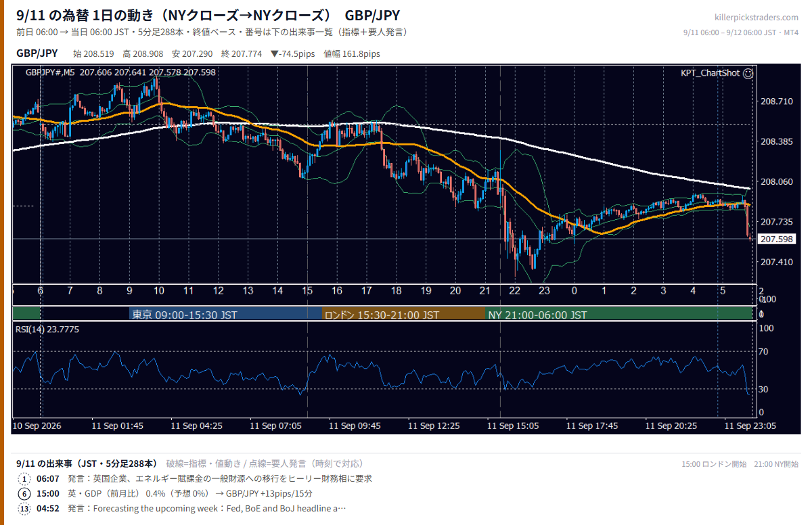
Task: Click the smiley face icon beside KPT_ChartShot
Action: [748, 73]
